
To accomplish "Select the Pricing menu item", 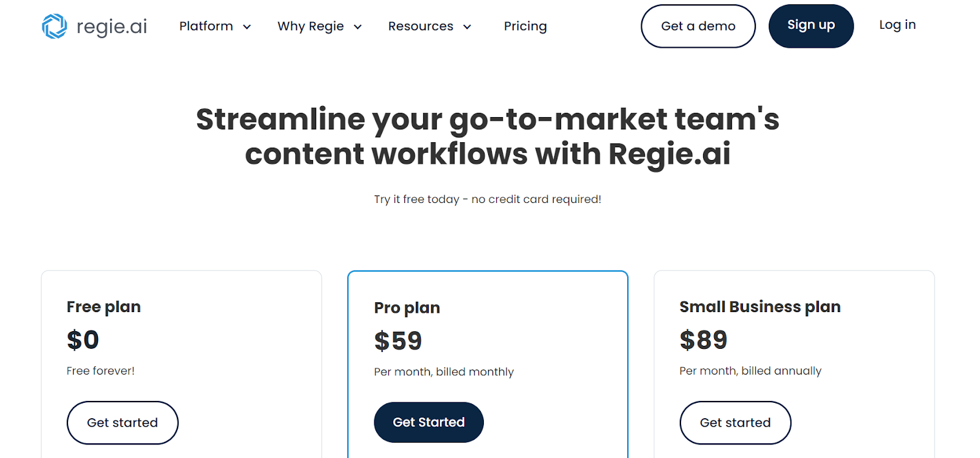I will point(525,26).
